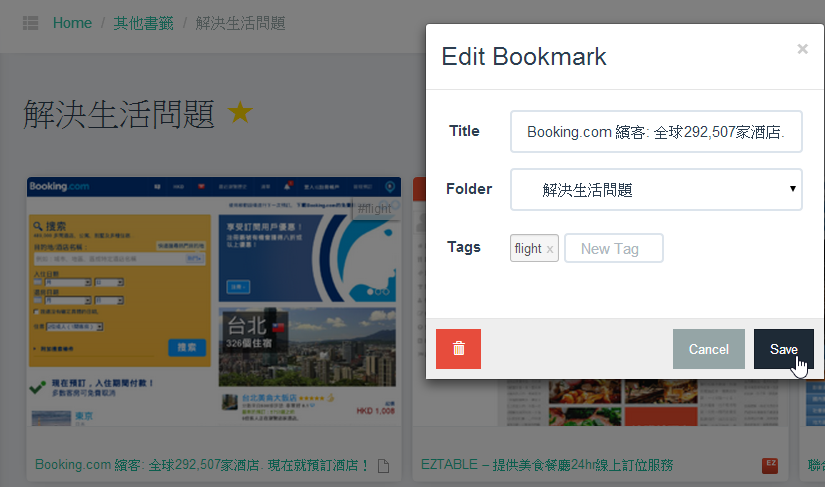The width and height of the screenshot is (825, 487).
Task: Open the EZTABLE bookmark title link
Action: 547,465
